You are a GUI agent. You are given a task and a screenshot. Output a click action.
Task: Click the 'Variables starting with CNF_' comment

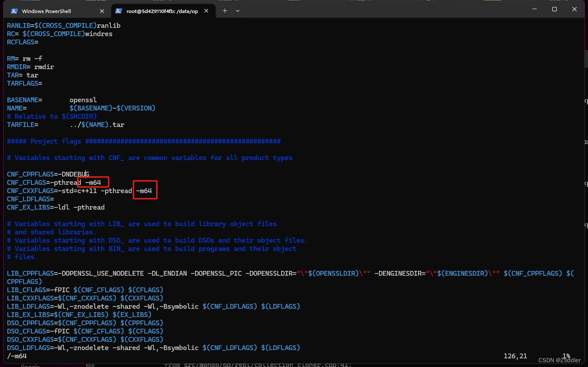pyautogui.click(x=149, y=158)
